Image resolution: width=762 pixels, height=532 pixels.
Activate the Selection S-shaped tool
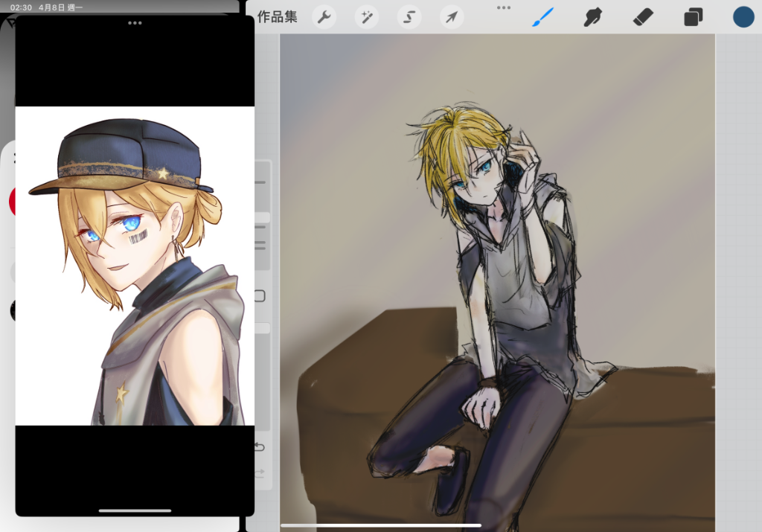coord(409,18)
